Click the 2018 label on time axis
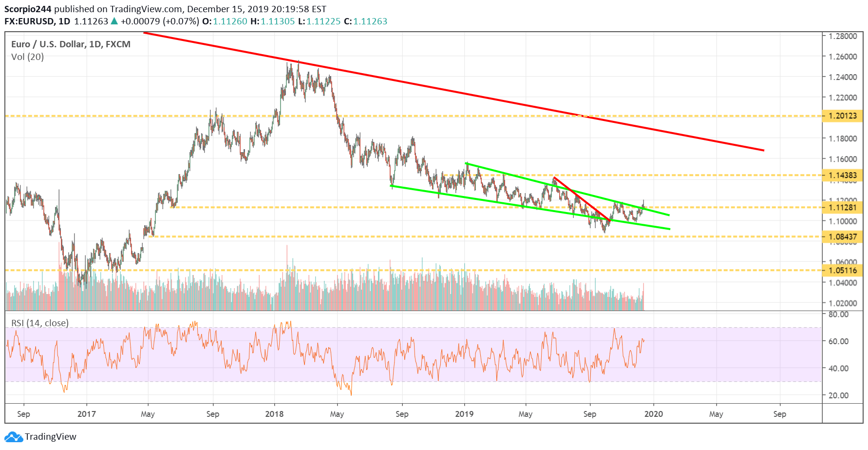This screenshot has height=450, width=868. 274,414
